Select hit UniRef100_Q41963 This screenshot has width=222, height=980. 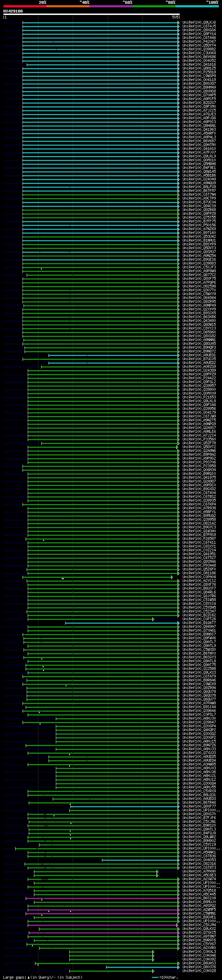(199, 129)
